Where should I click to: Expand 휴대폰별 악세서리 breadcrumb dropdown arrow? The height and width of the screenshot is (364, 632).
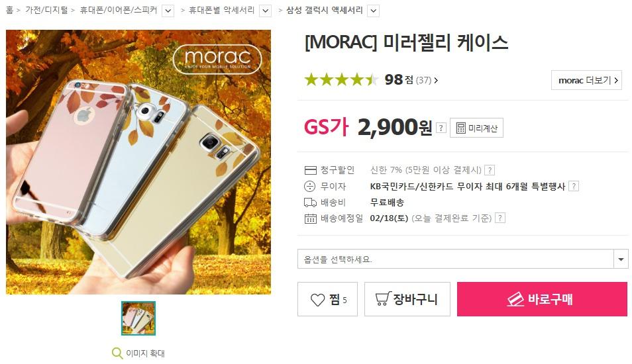point(265,11)
